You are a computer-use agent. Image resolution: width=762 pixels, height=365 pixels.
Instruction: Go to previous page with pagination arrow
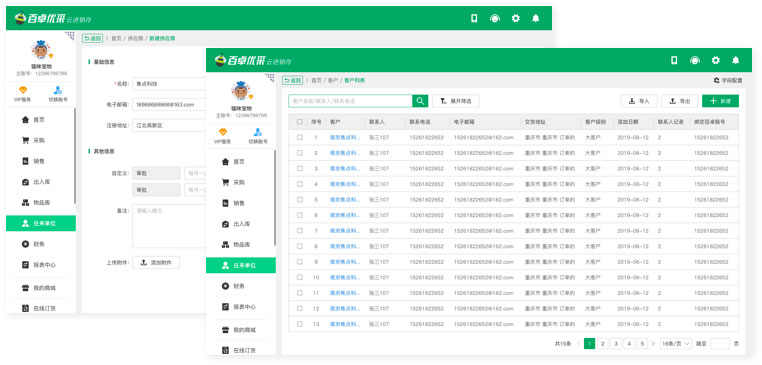[x=579, y=344]
